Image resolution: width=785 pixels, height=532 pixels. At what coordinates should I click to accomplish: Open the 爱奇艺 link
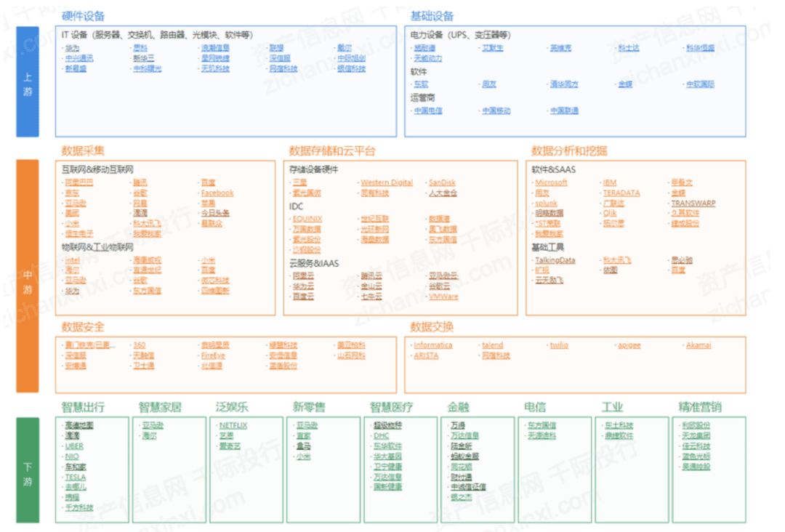click(x=229, y=446)
